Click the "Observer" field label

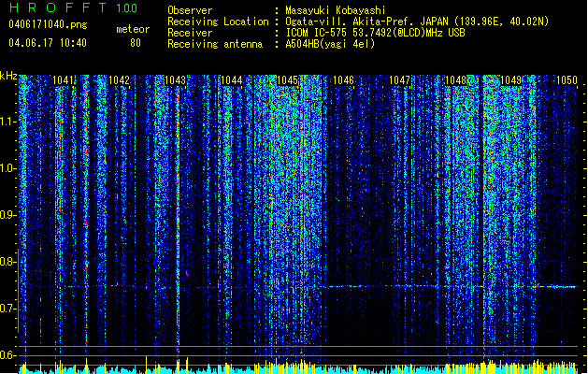[x=190, y=10]
